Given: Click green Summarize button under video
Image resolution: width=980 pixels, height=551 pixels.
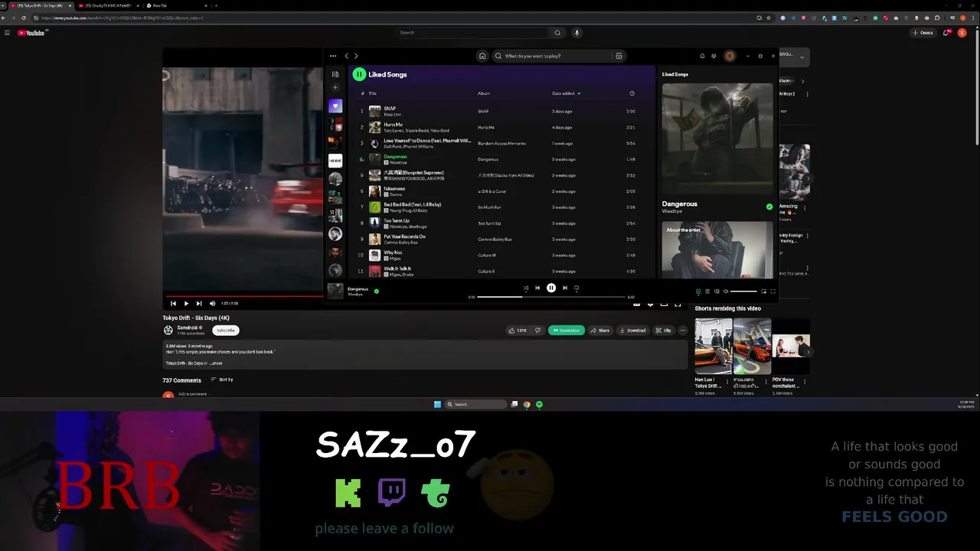Looking at the screenshot, I should click(x=567, y=331).
